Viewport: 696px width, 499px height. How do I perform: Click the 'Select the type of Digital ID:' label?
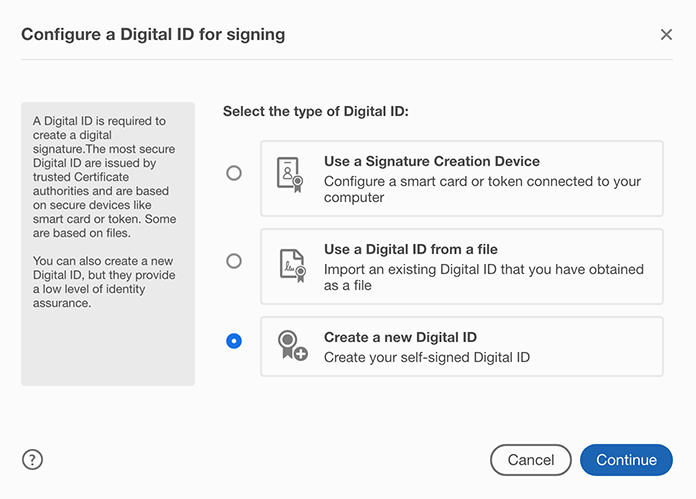pyautogui.click(x=316, y=111)
